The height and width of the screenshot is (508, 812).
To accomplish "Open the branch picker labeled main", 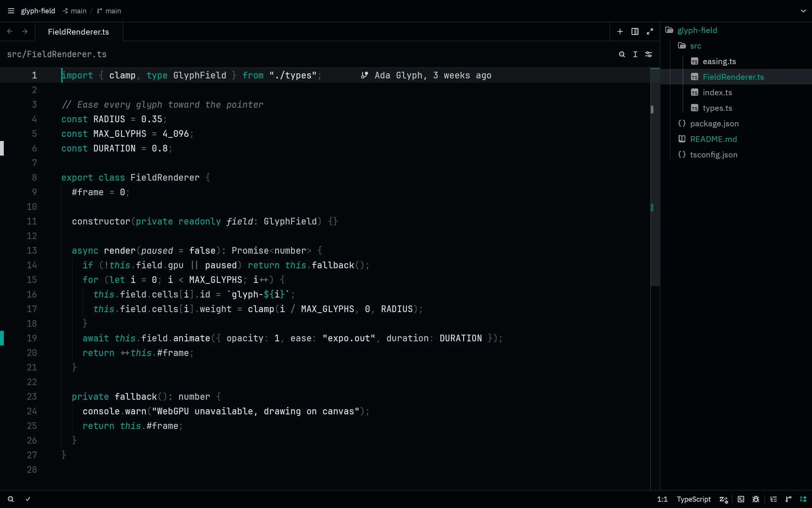I will point(109,11).
